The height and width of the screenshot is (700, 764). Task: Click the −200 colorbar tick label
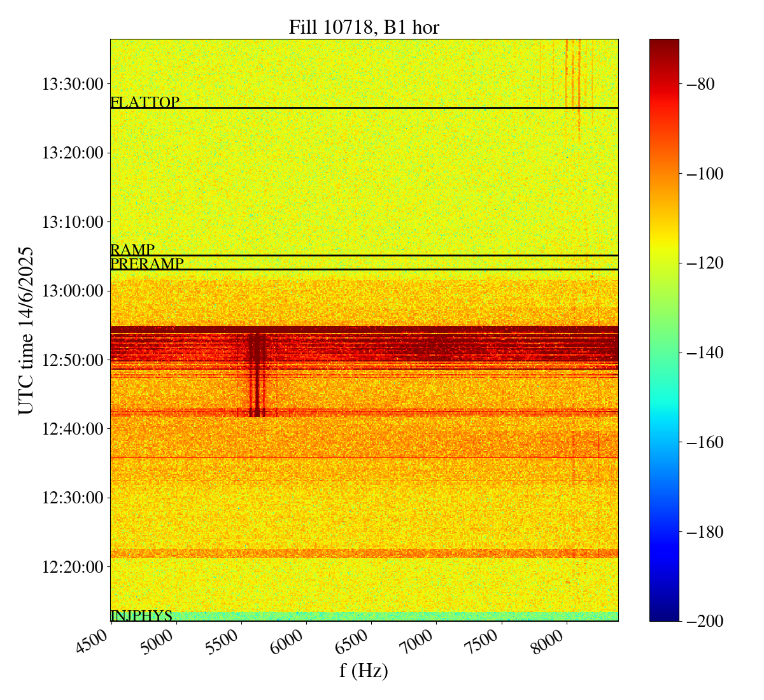702,621
